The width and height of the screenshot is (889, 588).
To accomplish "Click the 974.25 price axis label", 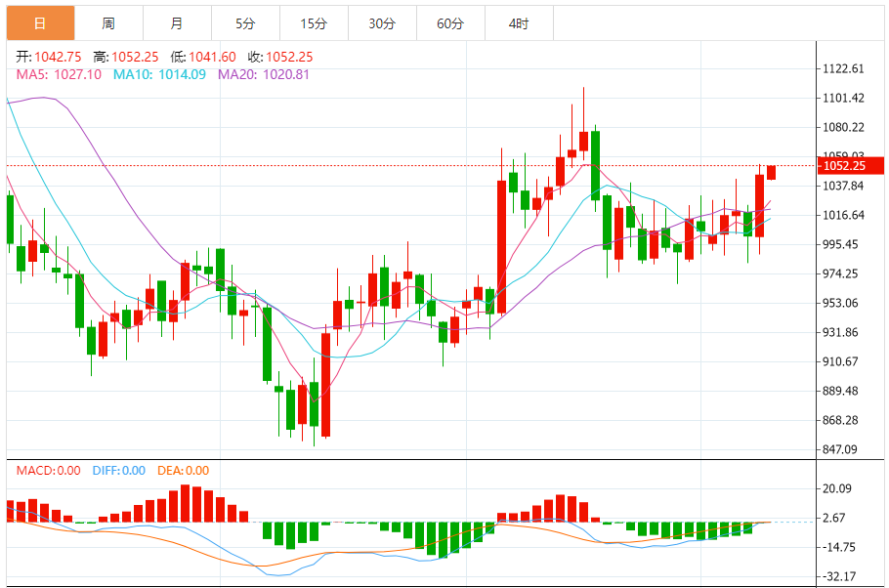I will [841, 273].
